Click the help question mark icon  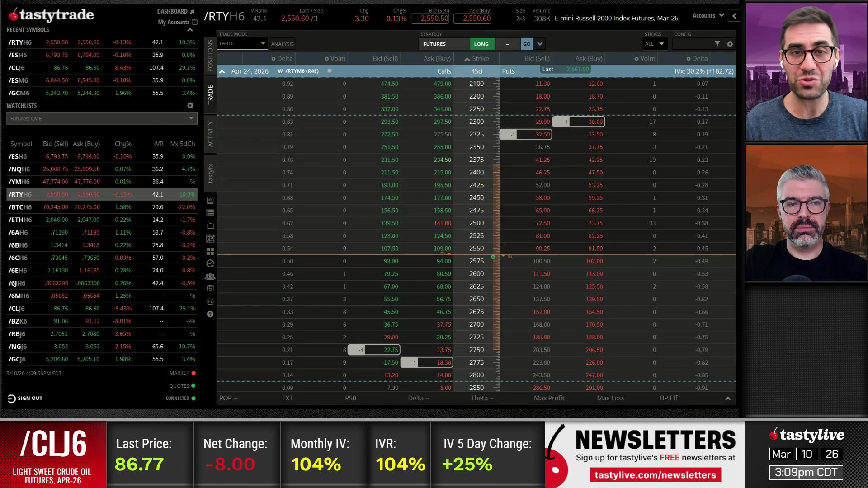tap(210, 314)
